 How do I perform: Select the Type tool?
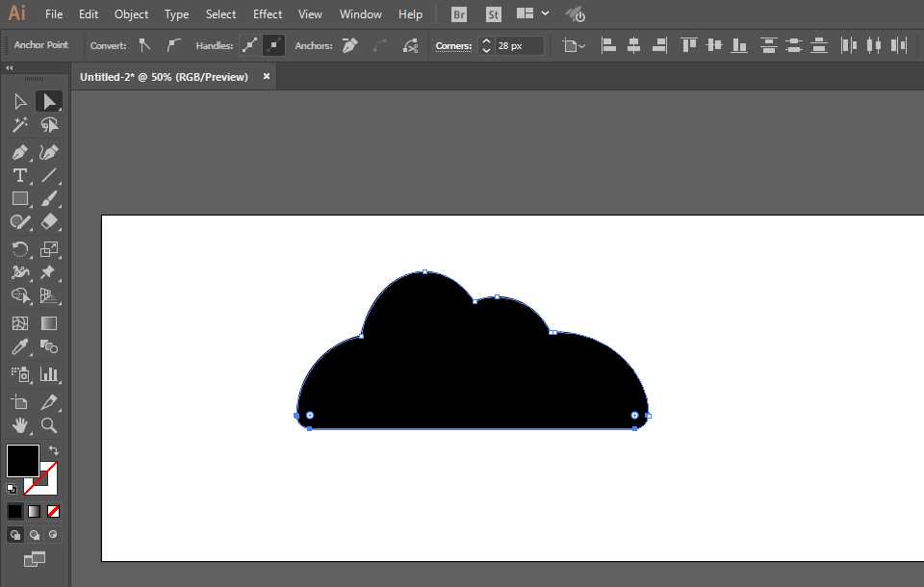tap(19, 175)
